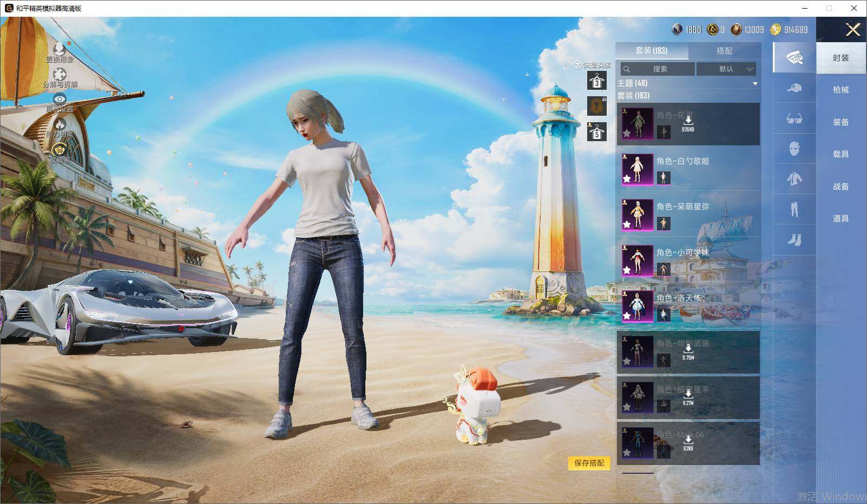Click the 搜索 search field
The image size is (867, 504).
click(658, 69)
